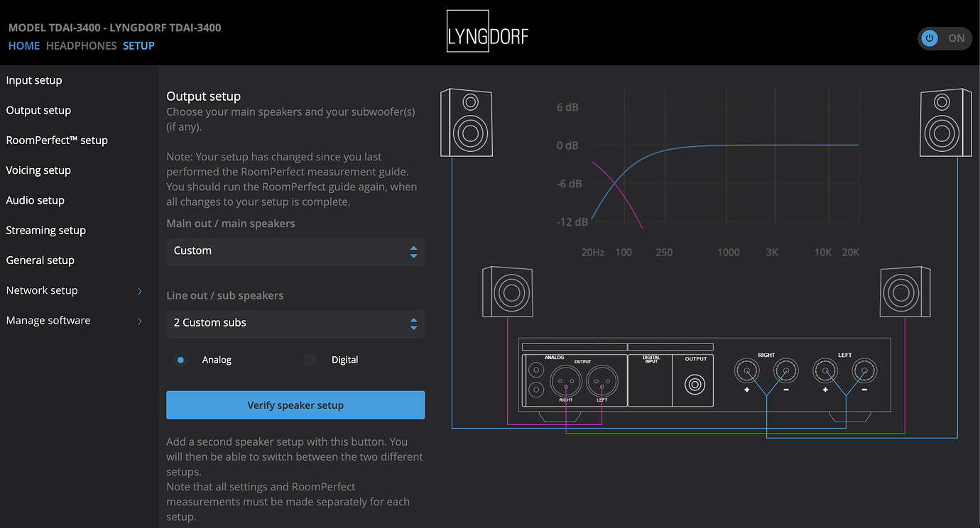Click the right subwoofer icon

[905, 292]
